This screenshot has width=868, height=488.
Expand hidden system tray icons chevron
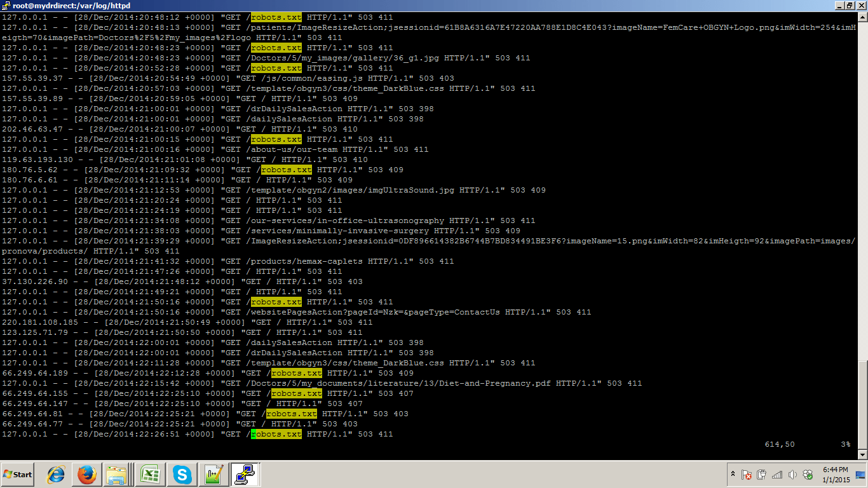pos(733,474)
